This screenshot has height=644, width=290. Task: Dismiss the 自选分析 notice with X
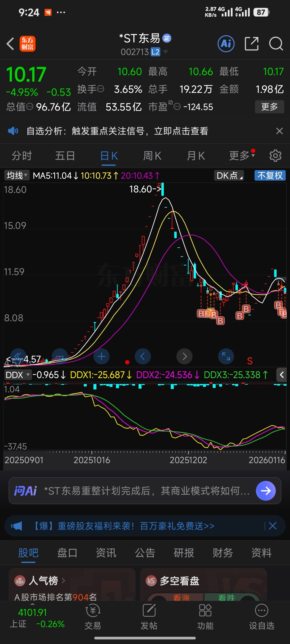(x=279, y=131)
